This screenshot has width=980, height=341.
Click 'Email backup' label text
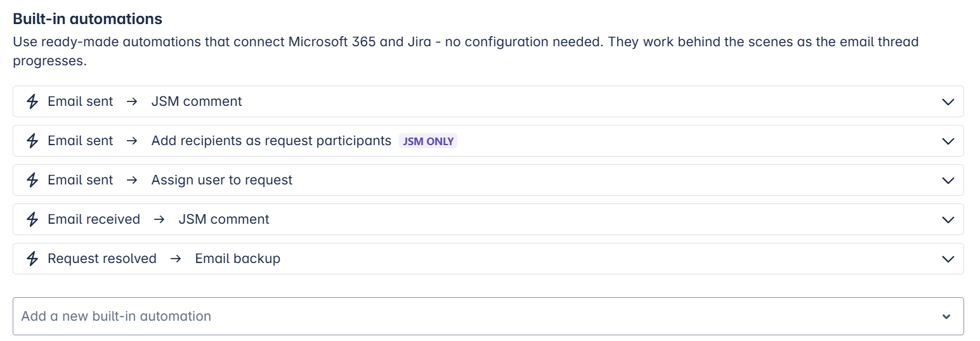237,259
